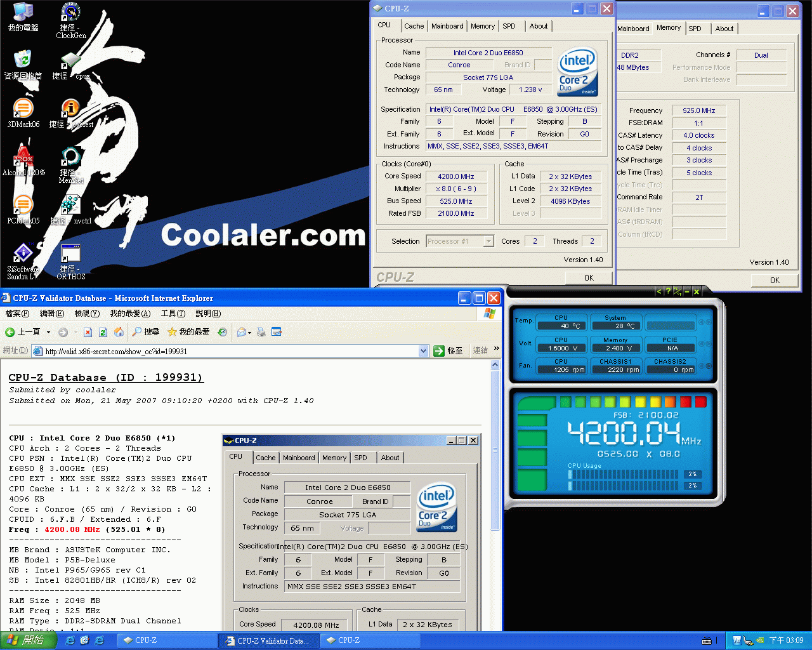Click the IE home icon
Viewport: 812px width, 650px height.
(119, 332)
